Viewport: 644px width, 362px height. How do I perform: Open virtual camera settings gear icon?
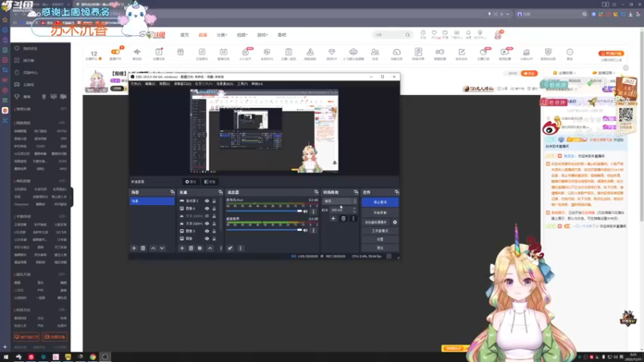click(394, 222)
